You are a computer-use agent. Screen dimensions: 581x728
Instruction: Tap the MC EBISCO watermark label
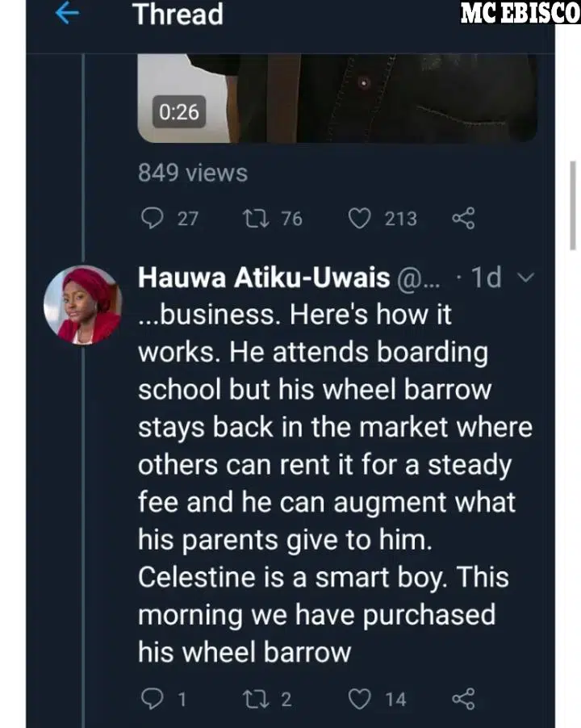tap(520, 12)
